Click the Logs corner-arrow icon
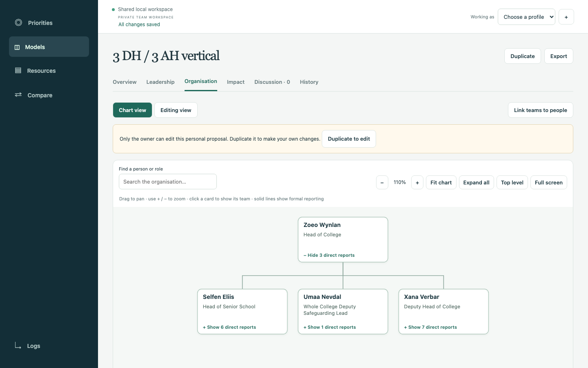Image resolution: width=588 pixels, height=368 pixels. coord(18,346)
